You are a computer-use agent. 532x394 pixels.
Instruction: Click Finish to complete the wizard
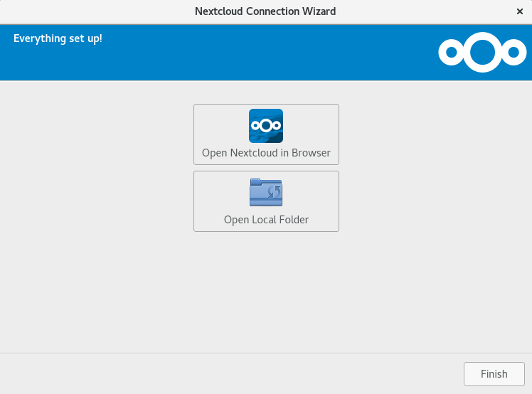[x=494, y=374]
